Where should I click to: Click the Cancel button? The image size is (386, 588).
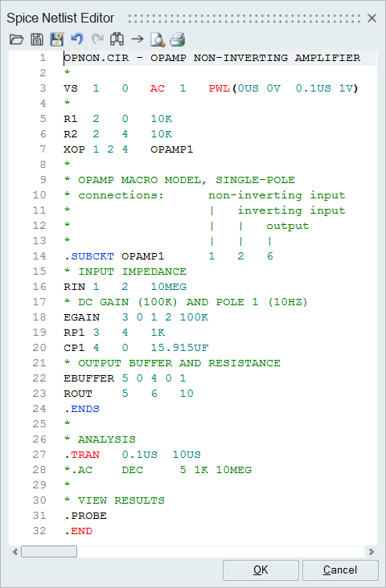(340, 570)
